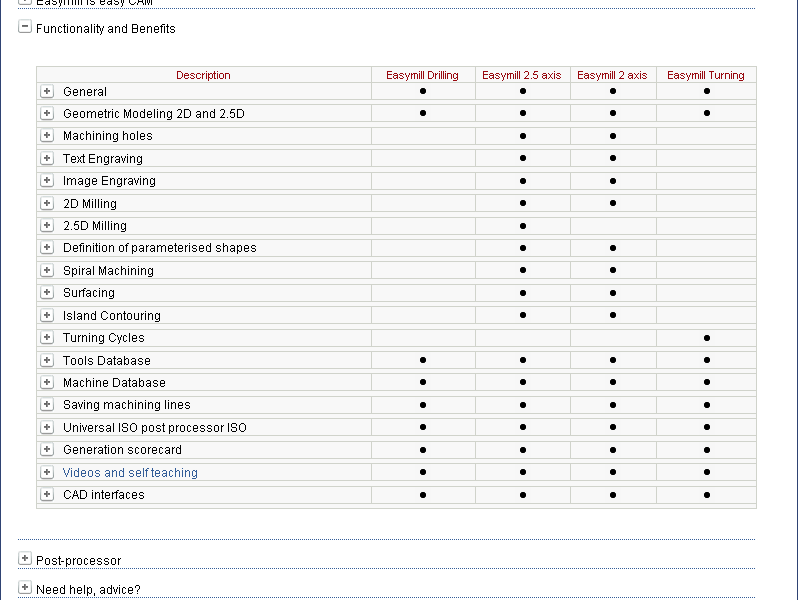The width and height of the screenshot is (800, 600).
Task: Collapse the Functionality and Benefits section
Action: [25, 28]
